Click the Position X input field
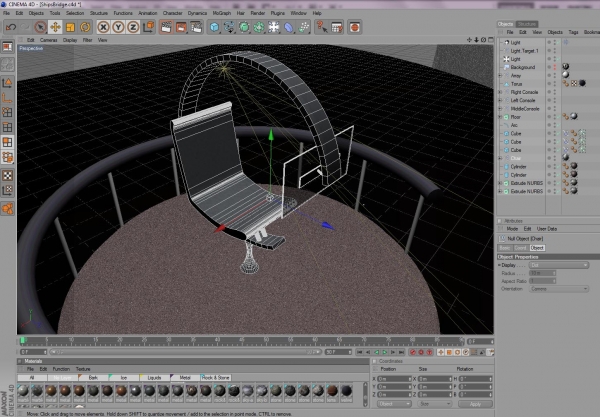600x417 pixels. [x=395, y=379]
